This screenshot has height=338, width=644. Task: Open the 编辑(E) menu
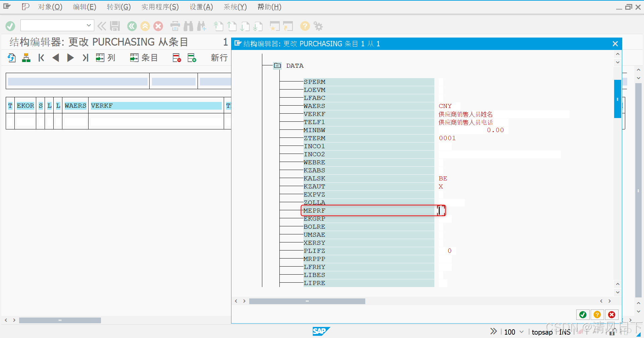(x=85, y=7)
